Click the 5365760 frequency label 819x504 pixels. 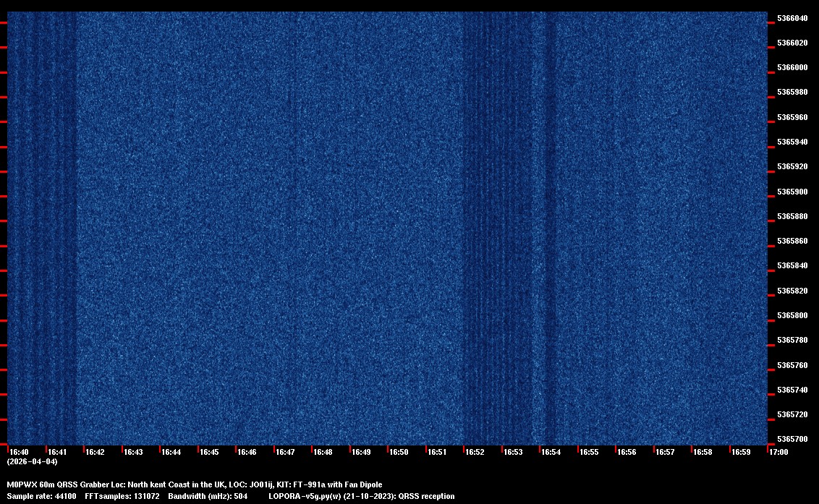tap(792, 365)
